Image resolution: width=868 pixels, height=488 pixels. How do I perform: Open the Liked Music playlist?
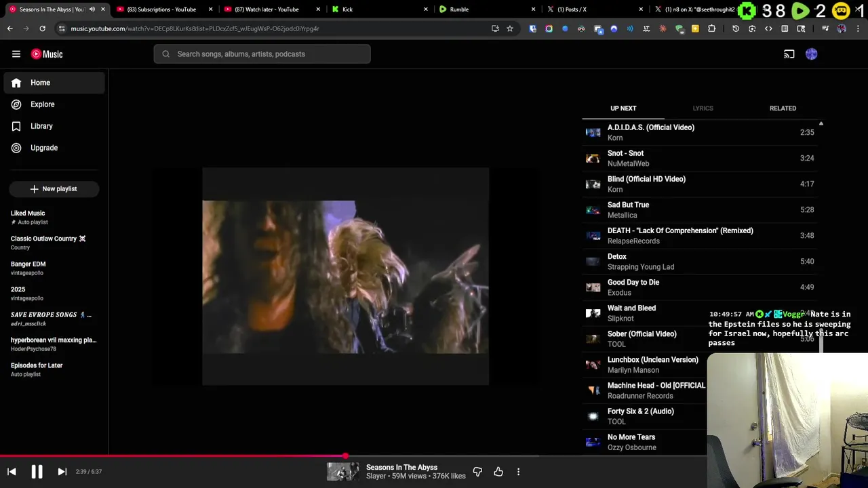coord(54,218)
